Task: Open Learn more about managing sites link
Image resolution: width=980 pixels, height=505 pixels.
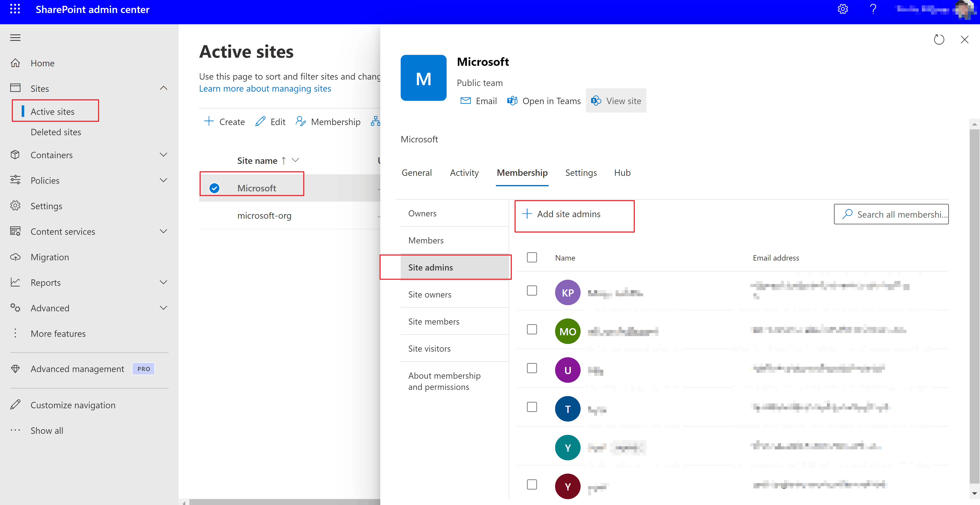Action: tap(265, 89)
